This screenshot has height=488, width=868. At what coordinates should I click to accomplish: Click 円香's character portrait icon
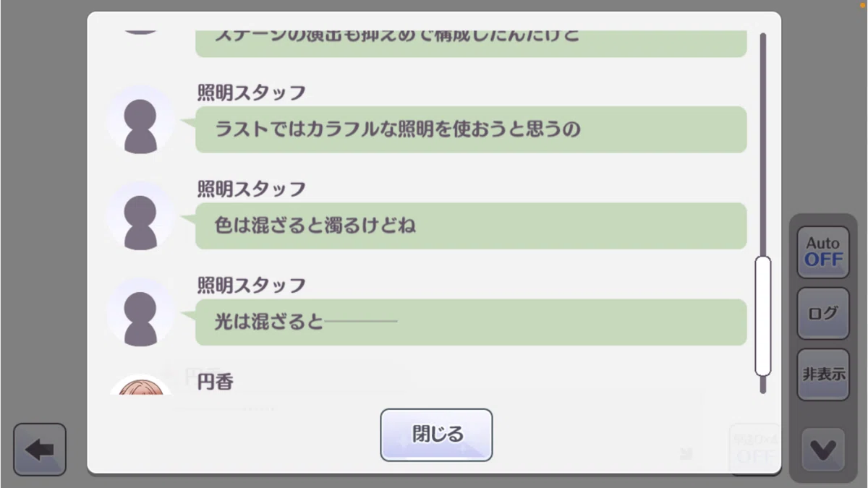coord(140,385)
